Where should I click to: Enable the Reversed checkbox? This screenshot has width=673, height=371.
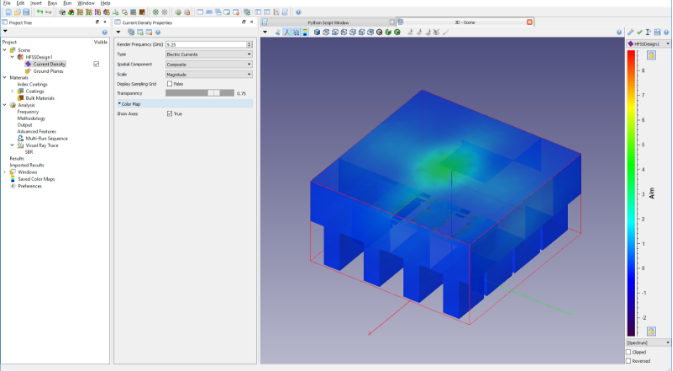(629, 361)
